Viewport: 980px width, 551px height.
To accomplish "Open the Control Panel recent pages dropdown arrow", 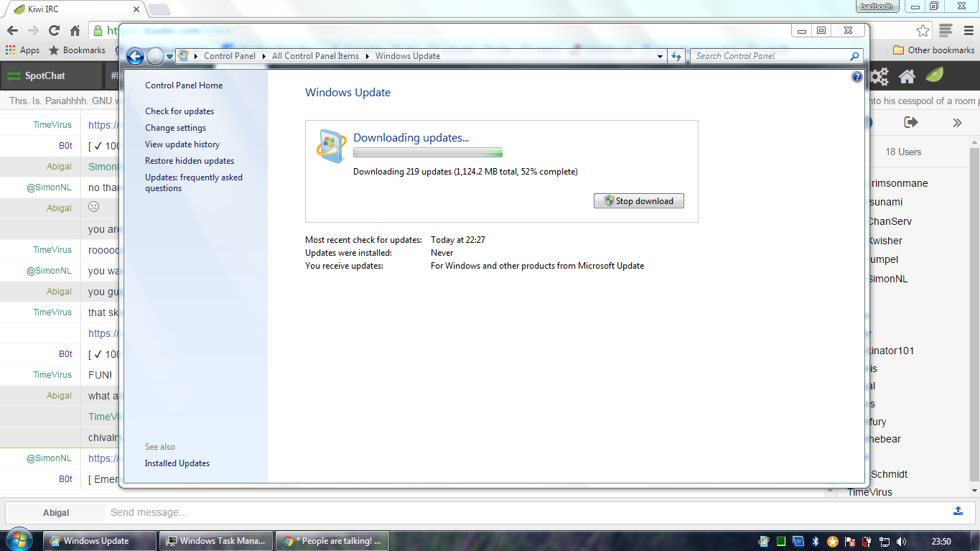I will coord(170,56).
